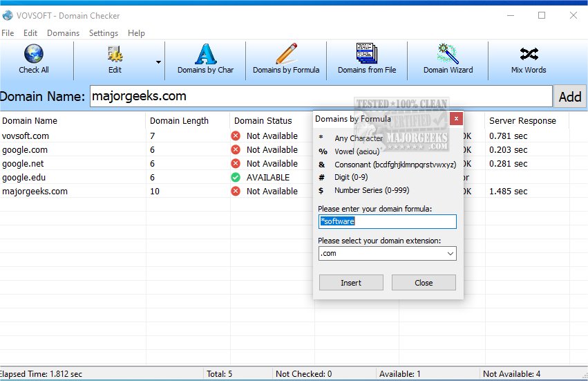Image resolution: width=588 pixels, height=381 pixels.
Task: Click the Domain Name input field
Action: 321,96
